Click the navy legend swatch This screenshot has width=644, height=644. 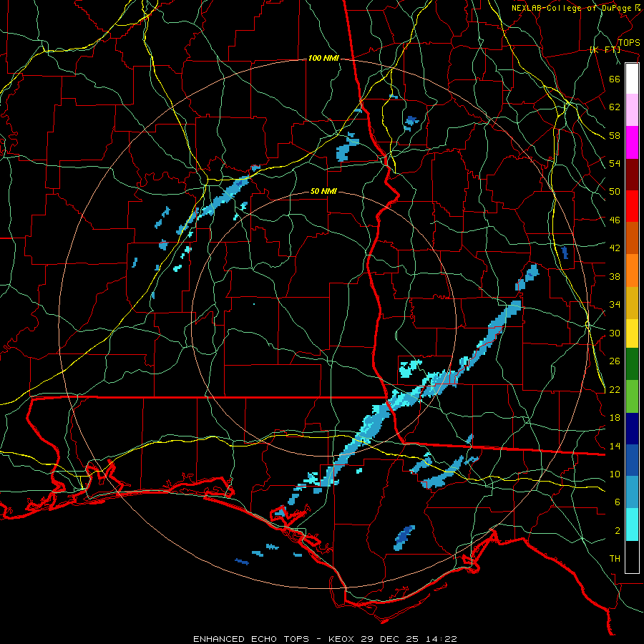(x=632, y=429)
